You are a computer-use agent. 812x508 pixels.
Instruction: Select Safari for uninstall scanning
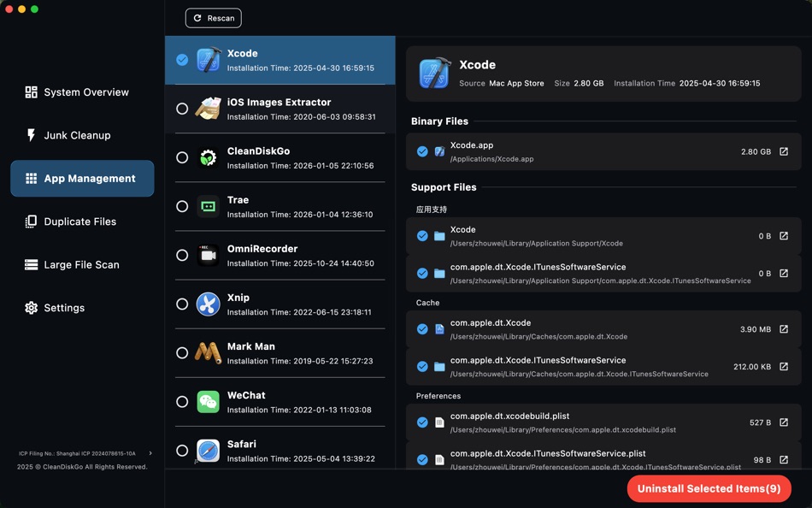click(182, 450)
